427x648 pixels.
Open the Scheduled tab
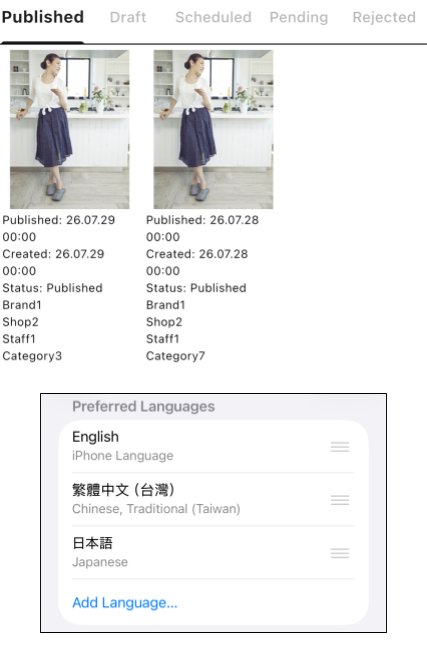[x=213, y=17]
